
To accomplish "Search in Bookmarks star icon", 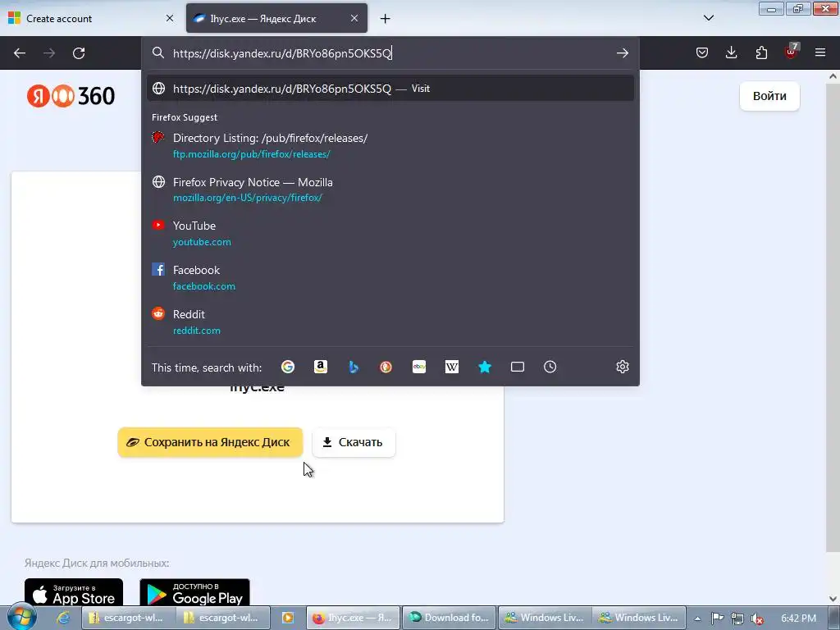I will click(x=485, y=367).
